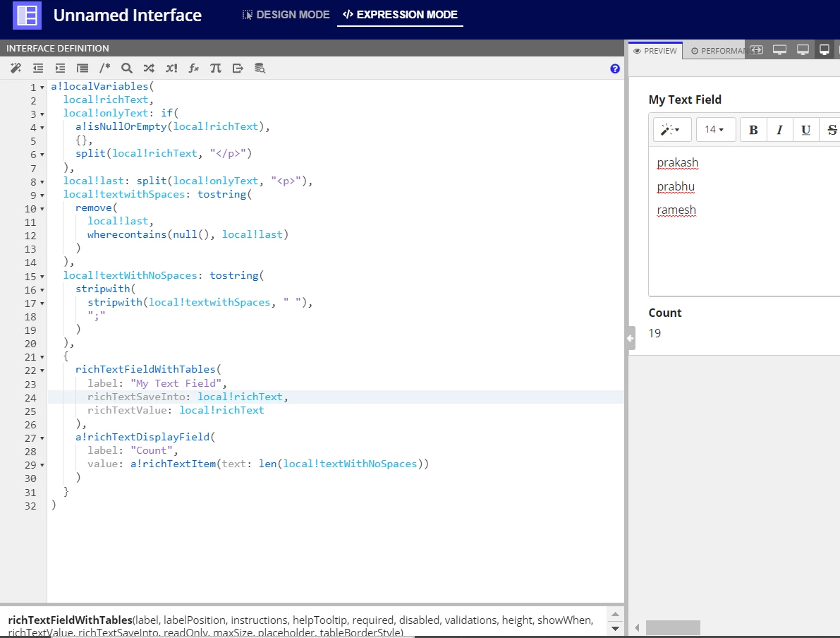The height and width of the screenshot is (638, 840).
Task: Collapse the fold arrow on line 9
Action: pos(42,195)
